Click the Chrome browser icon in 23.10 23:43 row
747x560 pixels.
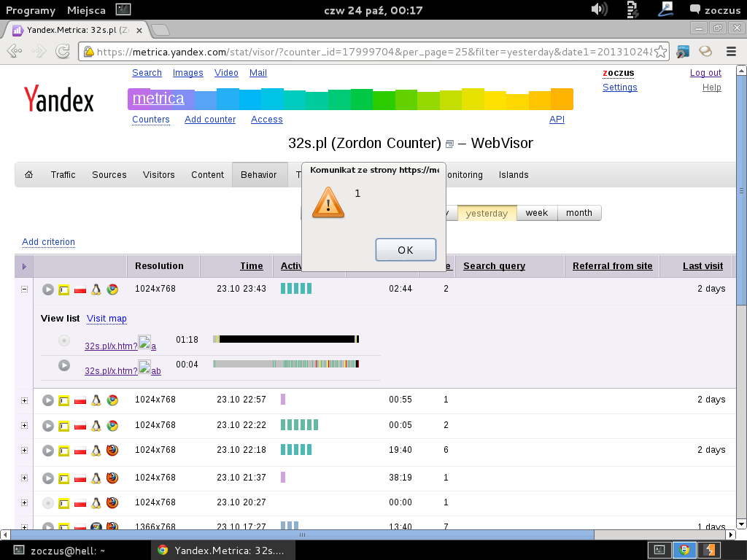coord(112,289)
